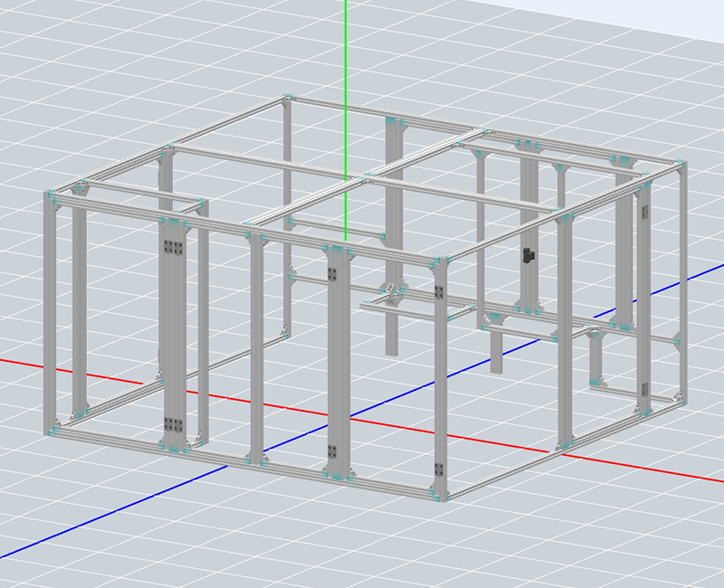Pick the small black component on the rear post

pos(528,256)
